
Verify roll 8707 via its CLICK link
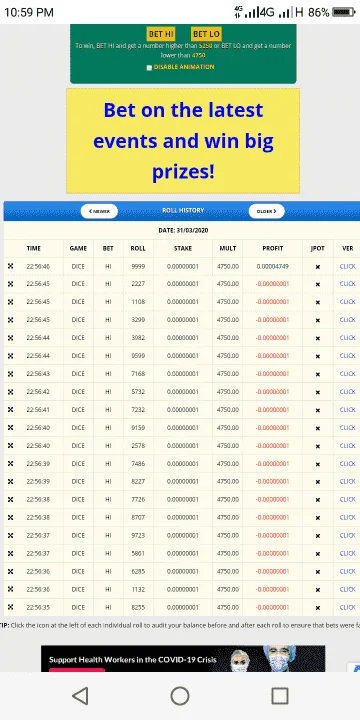tap(348, 517)
